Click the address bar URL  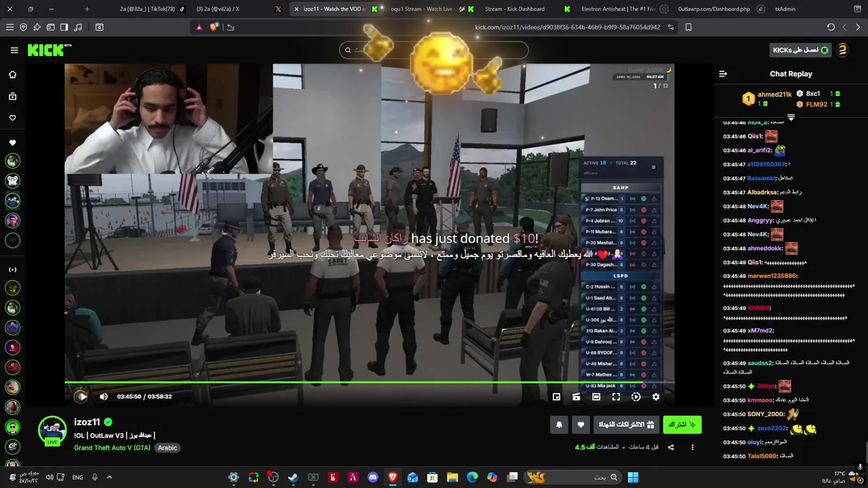click(567, 27)
